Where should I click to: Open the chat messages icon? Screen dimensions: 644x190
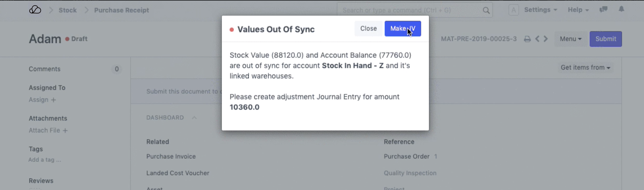(603, 10)
